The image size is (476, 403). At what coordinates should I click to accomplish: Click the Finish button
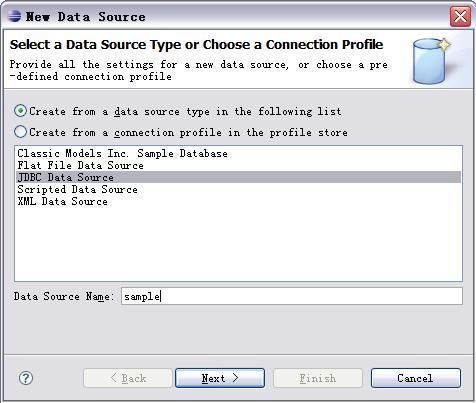[318, 378]
